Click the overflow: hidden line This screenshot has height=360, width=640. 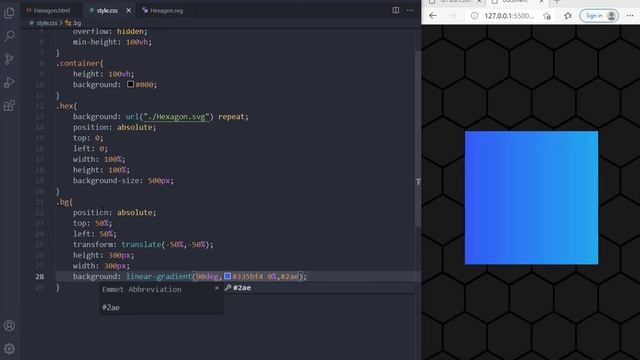click(110, 31)
